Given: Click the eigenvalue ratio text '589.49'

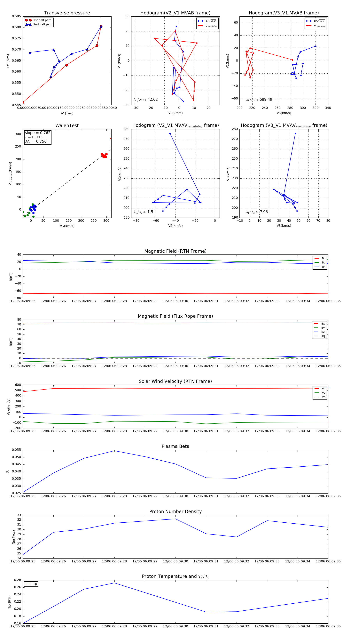Looking at the screenshot, I should point(266,100).
